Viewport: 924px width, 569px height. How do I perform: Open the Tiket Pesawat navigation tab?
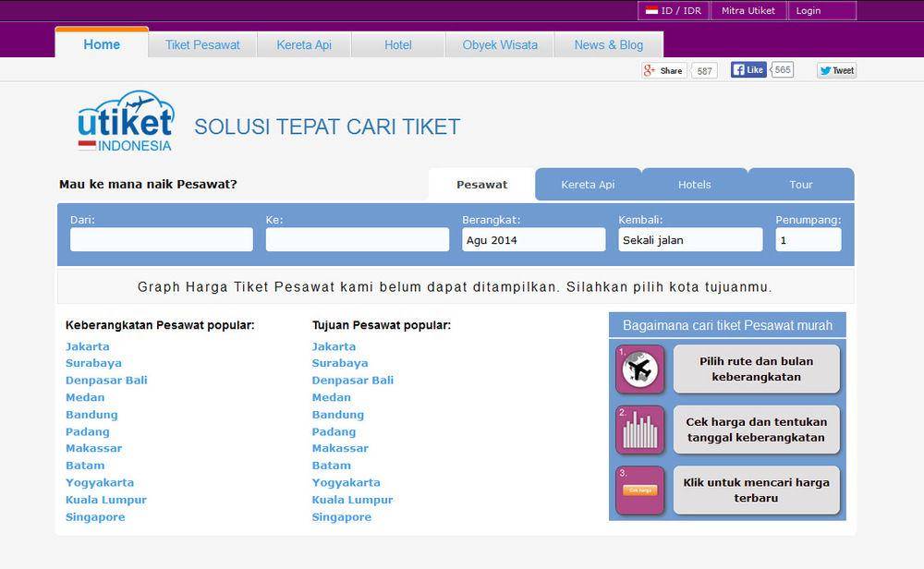pos(202,44)
